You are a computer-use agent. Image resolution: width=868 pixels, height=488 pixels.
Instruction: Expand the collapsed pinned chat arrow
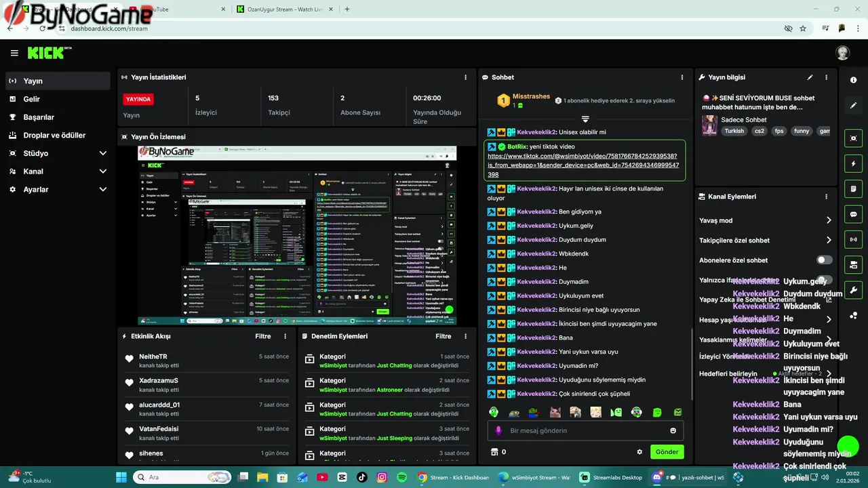(x=585, y=119)
